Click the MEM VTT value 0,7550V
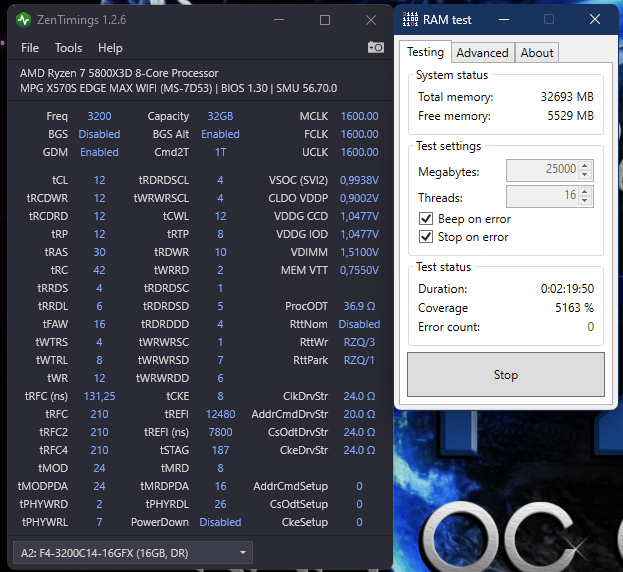This screenshot has height=572, width=623. [359, 270]
